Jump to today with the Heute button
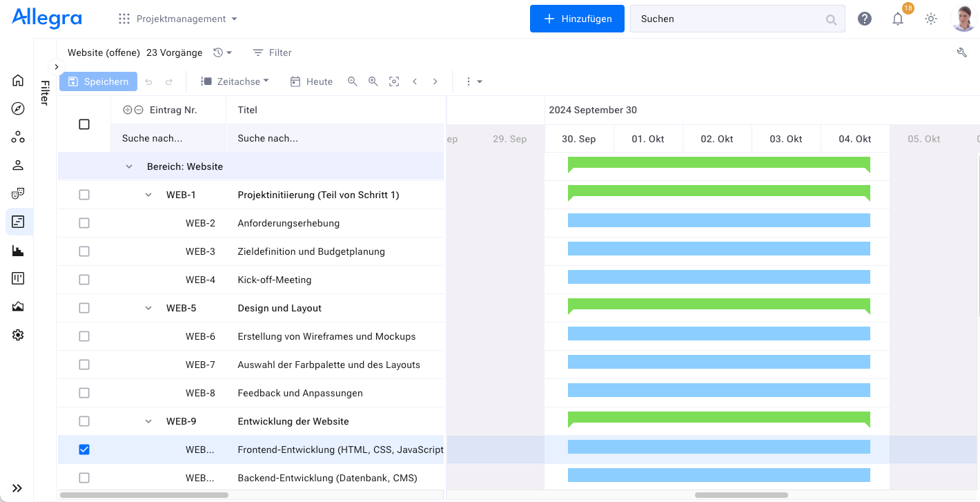Viewport: 980px width, 502px height. click(311, 81)
